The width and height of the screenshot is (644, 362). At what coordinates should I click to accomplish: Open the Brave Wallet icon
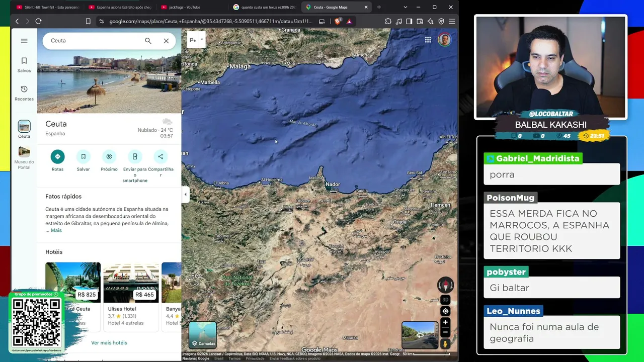point(420,21)
